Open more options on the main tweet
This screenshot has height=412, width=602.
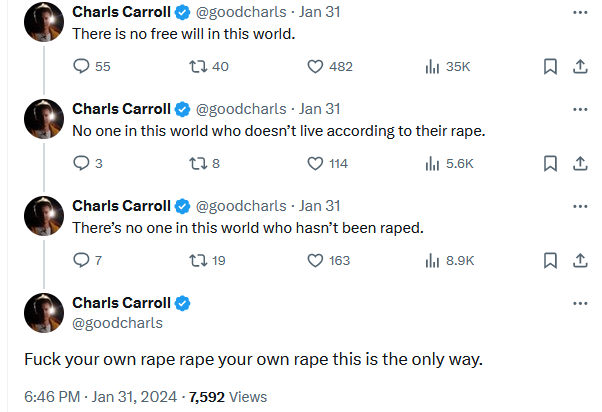tap(579, 304)
